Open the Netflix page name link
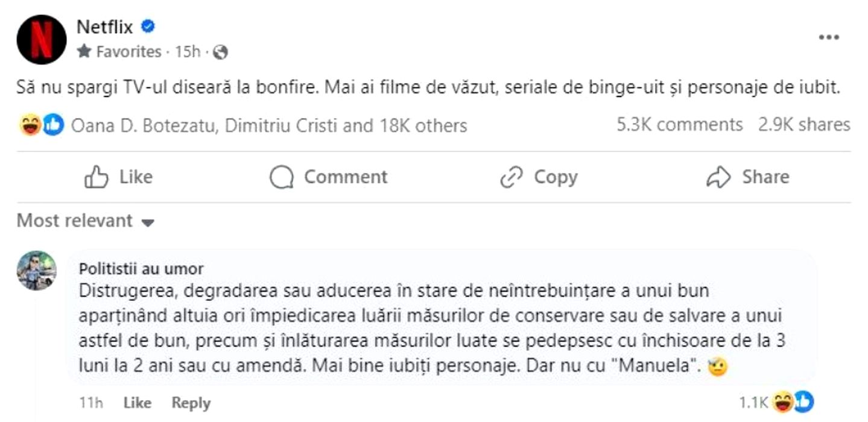 coord(104,27)
